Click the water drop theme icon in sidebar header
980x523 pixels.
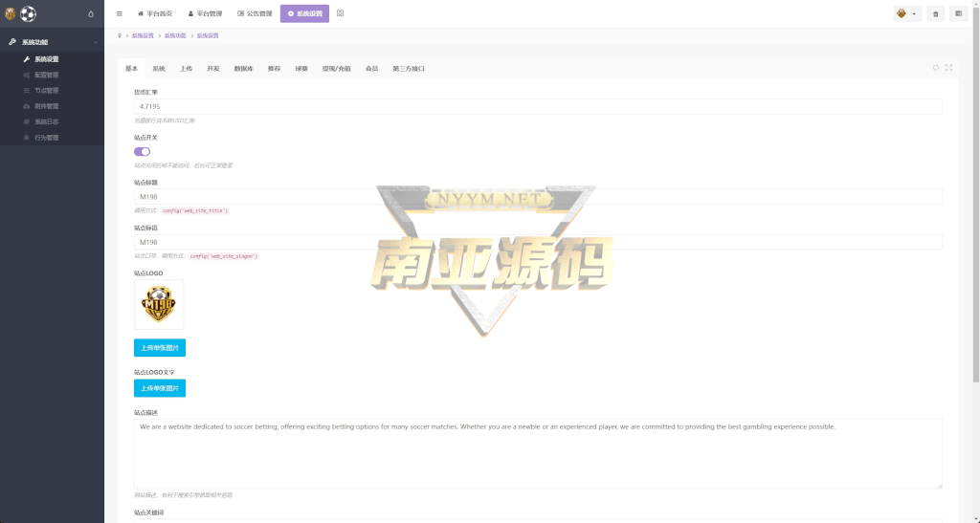click(x=91, y=14)
